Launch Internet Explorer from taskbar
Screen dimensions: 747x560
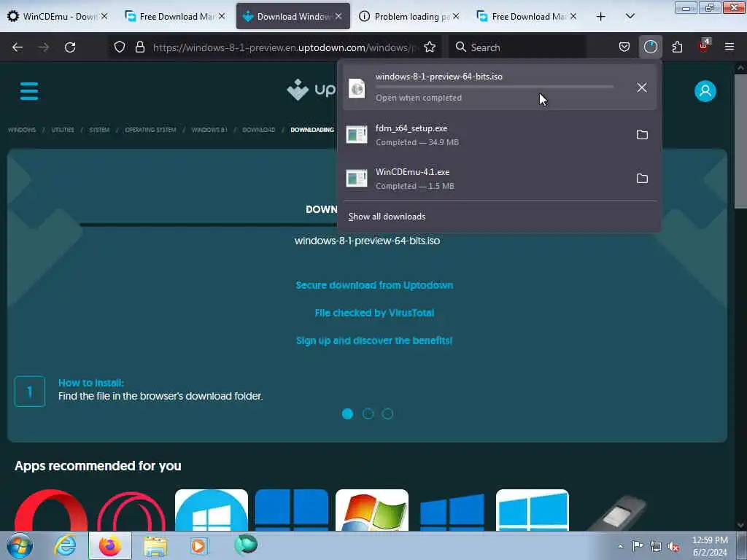65,545
